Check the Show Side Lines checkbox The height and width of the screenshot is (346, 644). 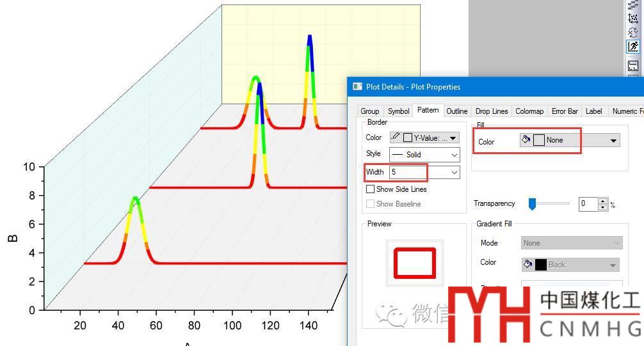370,189
